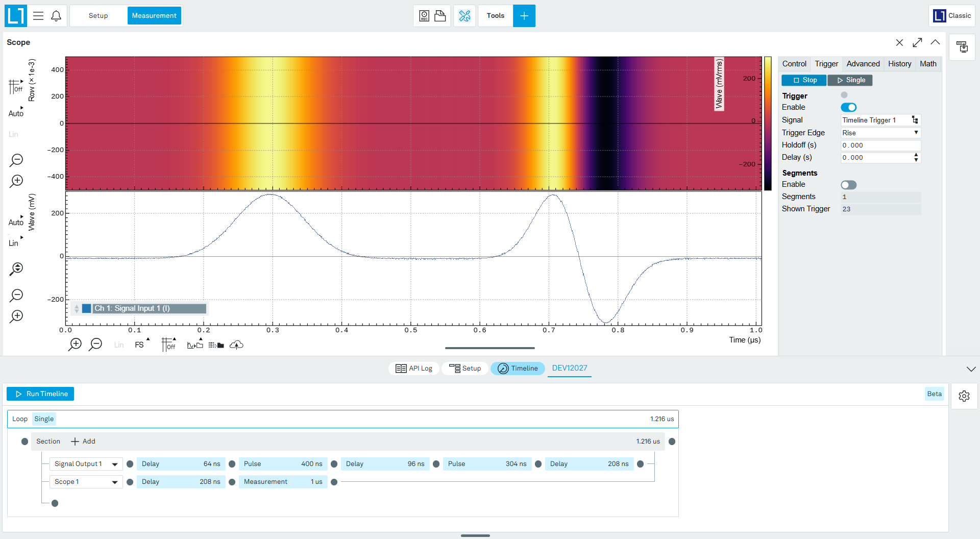Screen dimensions: 980x539
Task: Open the Scope 1 channel dropdown
Action: click(86, 482)
